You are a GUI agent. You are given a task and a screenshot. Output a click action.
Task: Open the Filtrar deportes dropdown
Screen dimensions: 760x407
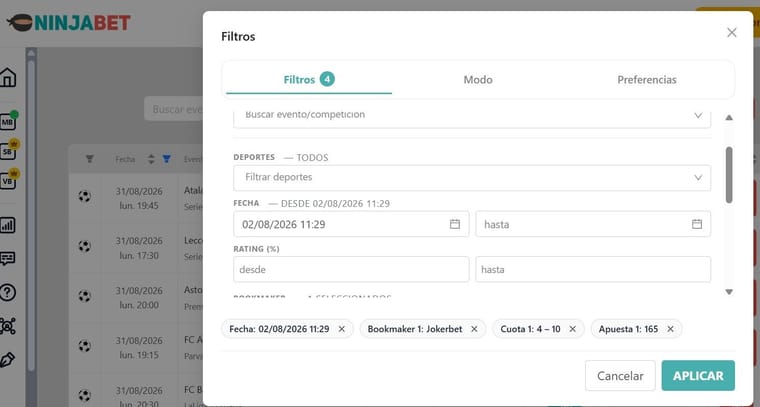pyautogui.click(x=472, y=177)
